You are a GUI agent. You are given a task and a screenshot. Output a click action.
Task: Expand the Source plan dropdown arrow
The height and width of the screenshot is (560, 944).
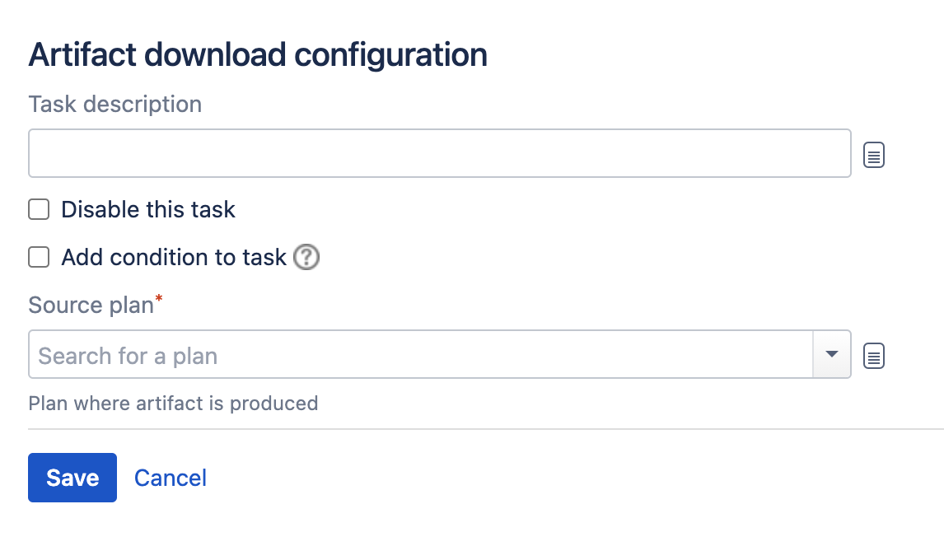pyautogui.click(x=831, y=354)
